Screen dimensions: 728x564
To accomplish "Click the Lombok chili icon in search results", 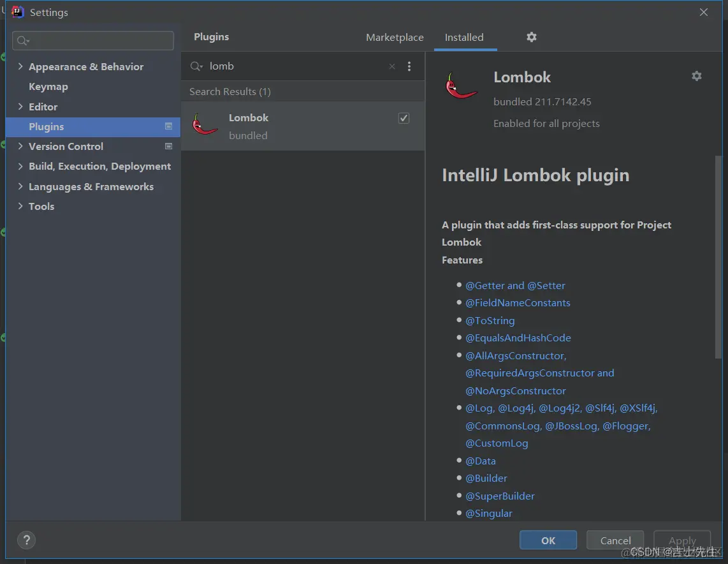I will [x=205, y=124].
